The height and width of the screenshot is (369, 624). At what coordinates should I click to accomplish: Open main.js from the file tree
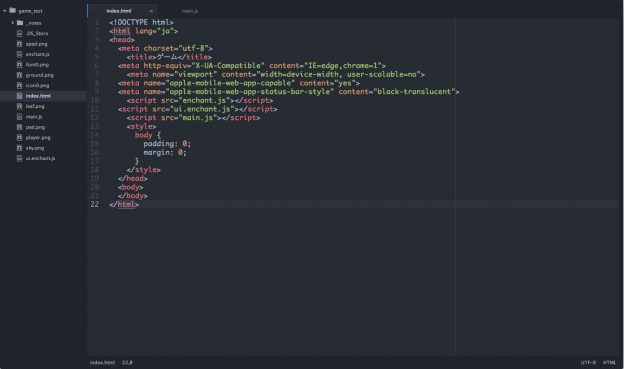pos(34,117)
